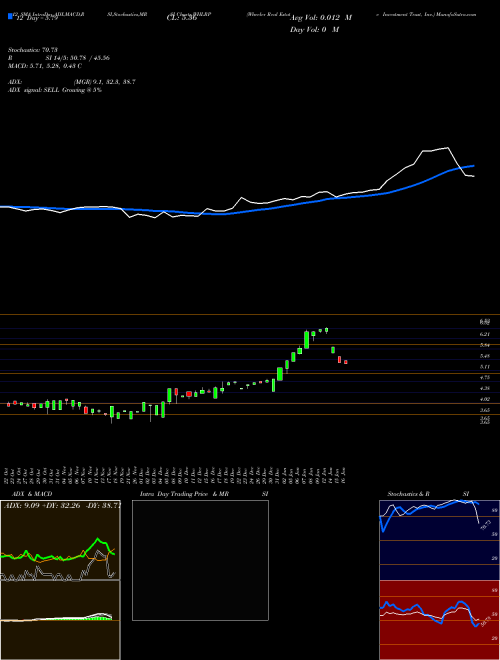
Task: Open the ADX indicator chart with green line
Action: click(60, 540)
